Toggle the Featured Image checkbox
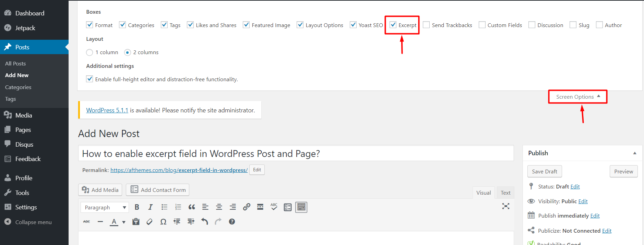The image size is (644, 245). tap(246, 25)
